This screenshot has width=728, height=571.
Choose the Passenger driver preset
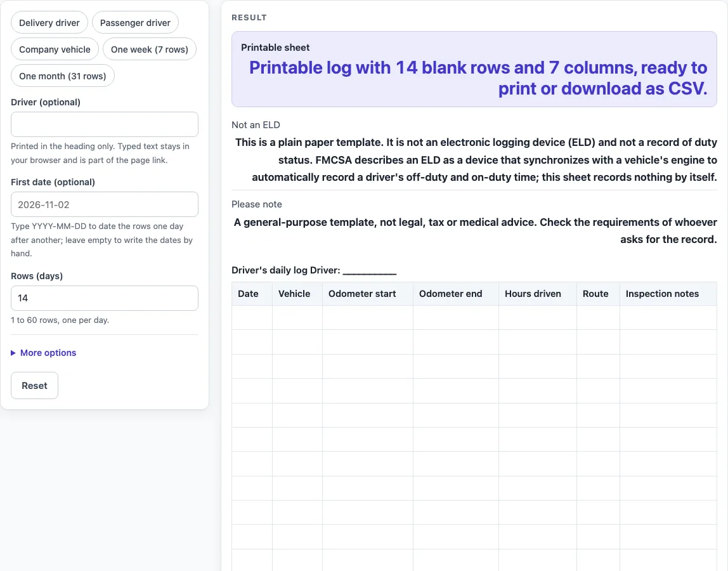(135, 23)
